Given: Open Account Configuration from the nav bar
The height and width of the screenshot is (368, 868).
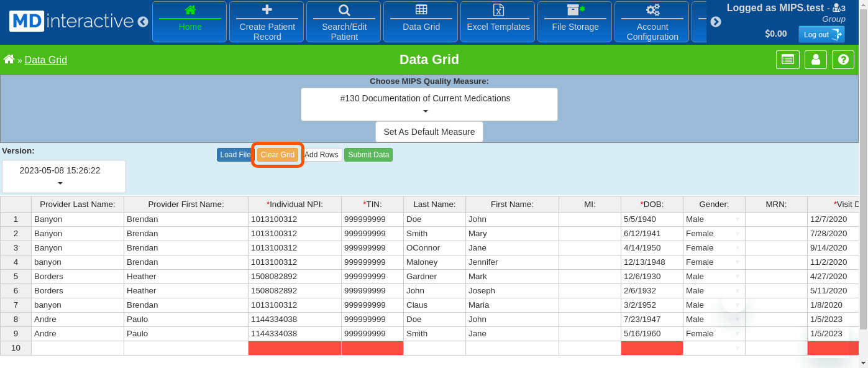Looking at the screenshot, I should tap(652, 22).
